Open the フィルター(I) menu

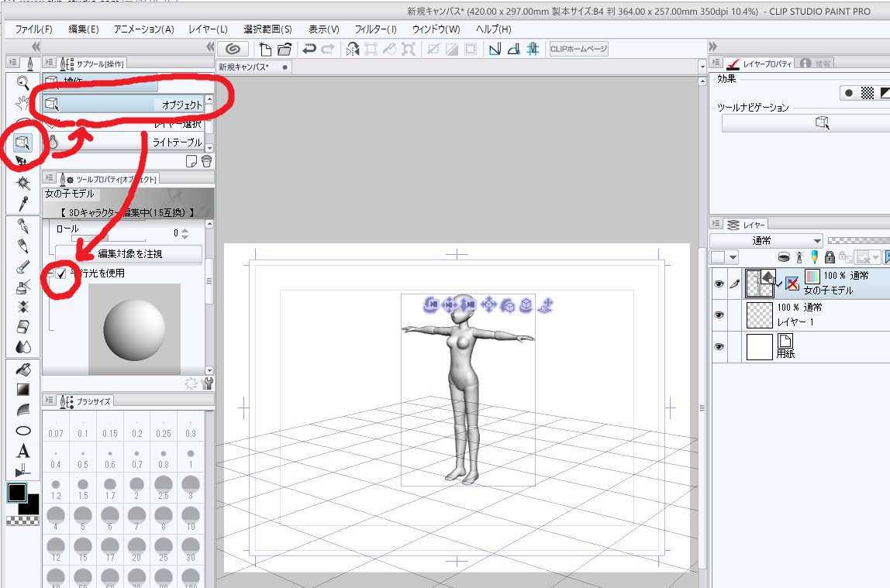[x=375, y=29]
